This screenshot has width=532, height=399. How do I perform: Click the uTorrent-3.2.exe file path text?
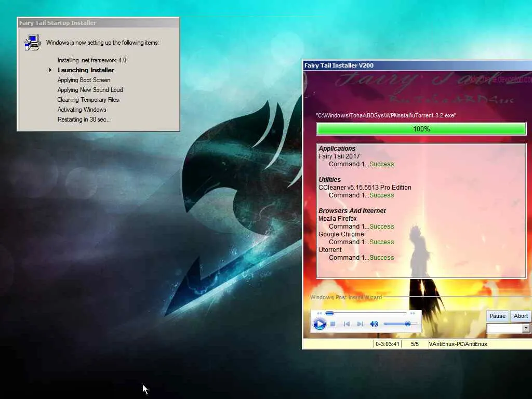click(x=386, y=115)
